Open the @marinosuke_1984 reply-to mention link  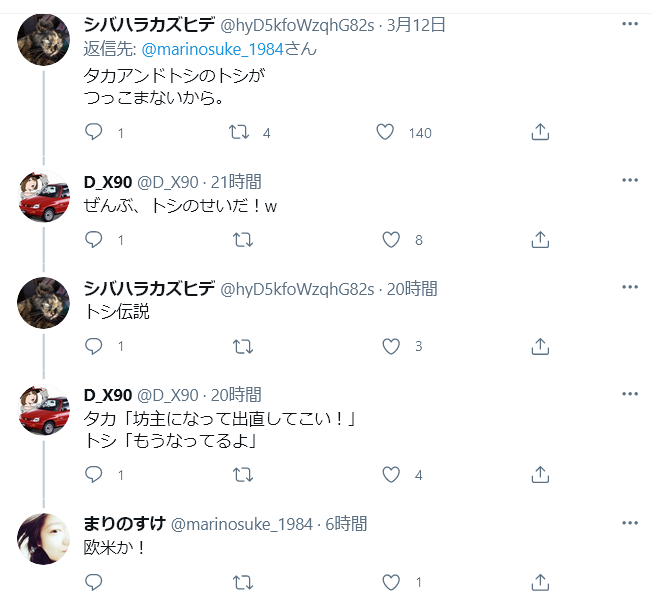pyautogui.click(x=212, y=49)
